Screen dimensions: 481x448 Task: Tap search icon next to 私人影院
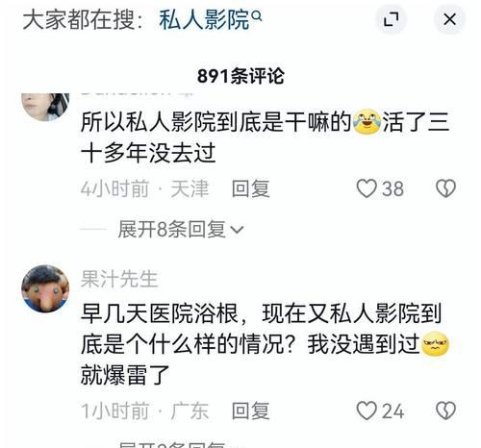pyautogui.click(x=257, y=15)
